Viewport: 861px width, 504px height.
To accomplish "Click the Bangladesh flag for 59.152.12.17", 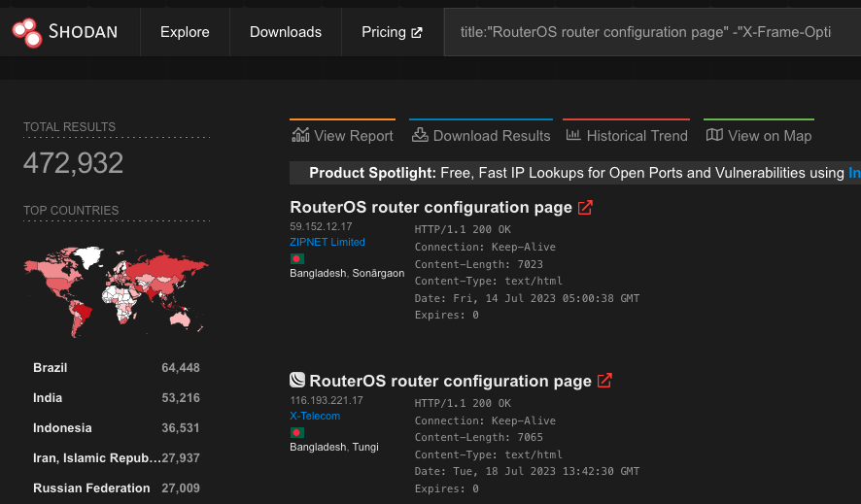I will click(297, 258).
